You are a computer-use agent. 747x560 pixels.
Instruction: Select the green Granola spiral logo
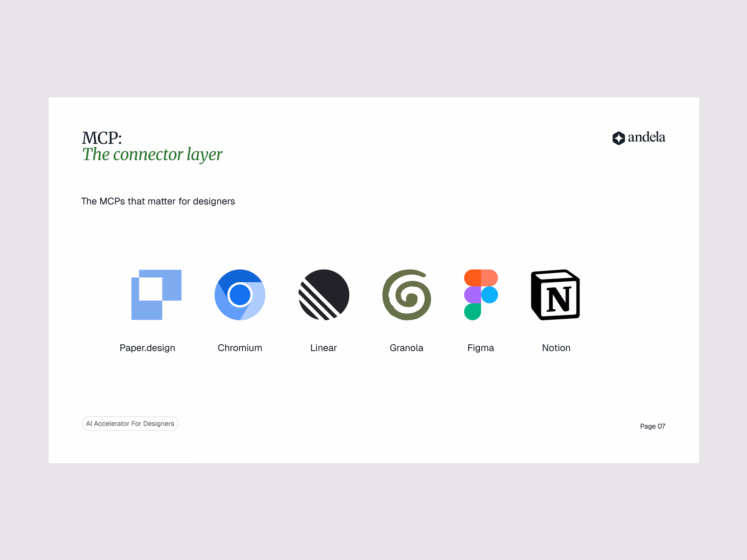406,295
